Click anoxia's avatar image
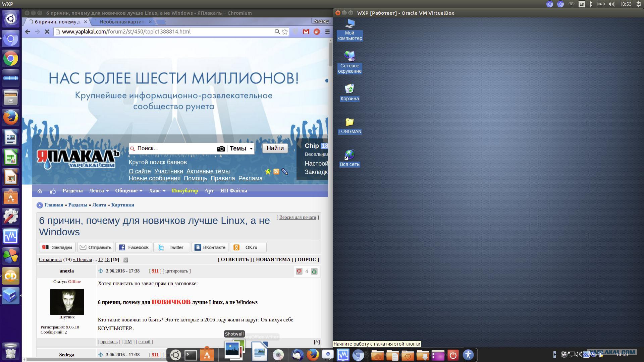Image resolution: width=644 pixels, height=362 pixels. pos(67,302)
